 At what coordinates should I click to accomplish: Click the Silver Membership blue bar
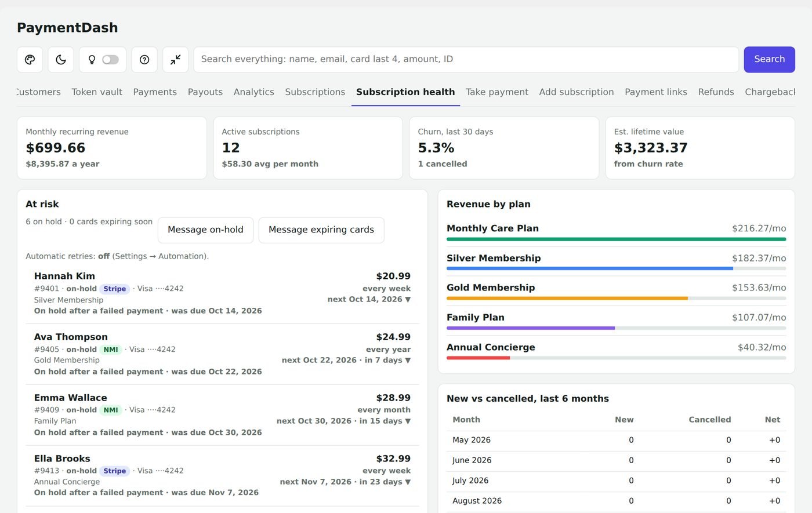(x=590, y=269)
